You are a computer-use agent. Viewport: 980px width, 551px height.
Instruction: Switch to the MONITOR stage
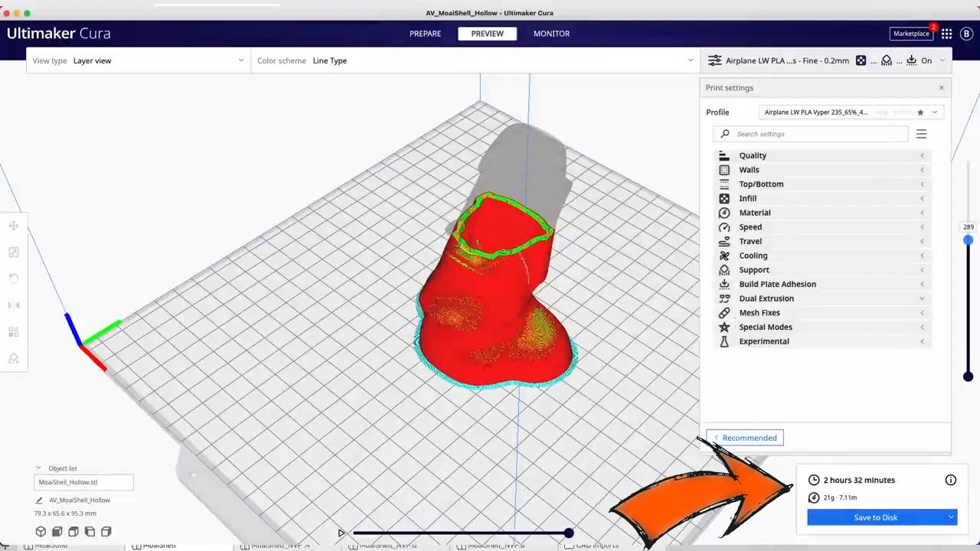(551, 34)
